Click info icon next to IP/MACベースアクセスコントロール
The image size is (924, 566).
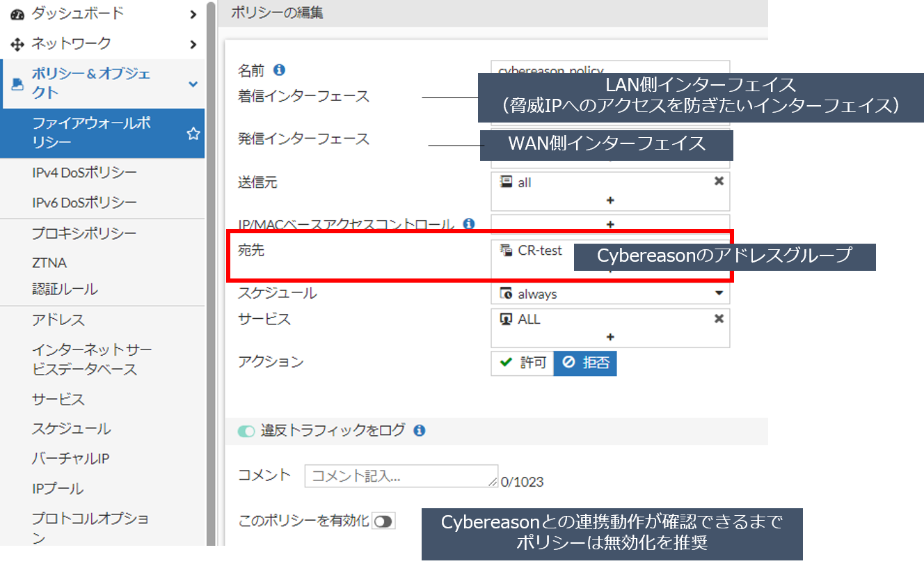469,224
